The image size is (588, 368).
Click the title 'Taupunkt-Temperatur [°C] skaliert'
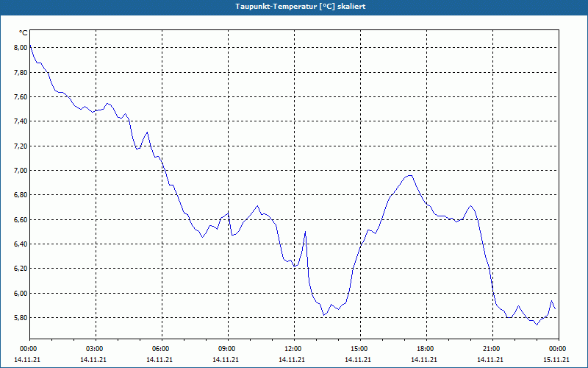pyautogui.click(x=301, y=7)
